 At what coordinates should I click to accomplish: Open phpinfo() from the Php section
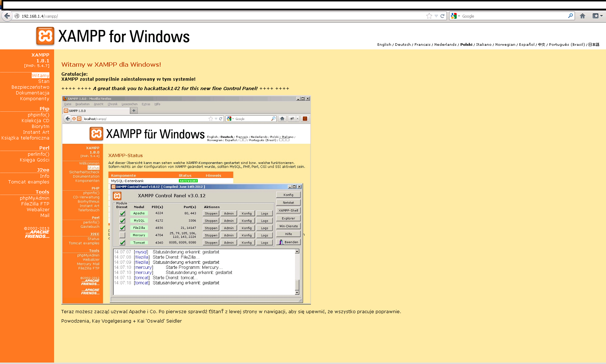39,115
